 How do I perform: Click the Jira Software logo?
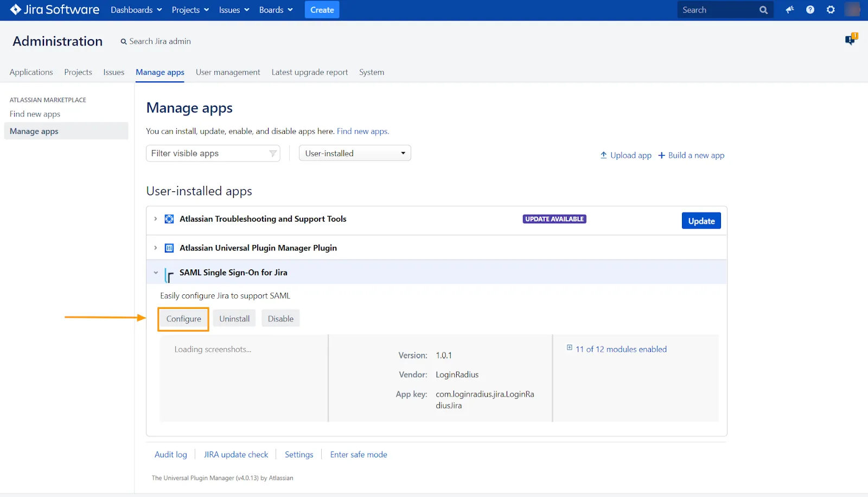pyautogui.click(x=55, y=10)
